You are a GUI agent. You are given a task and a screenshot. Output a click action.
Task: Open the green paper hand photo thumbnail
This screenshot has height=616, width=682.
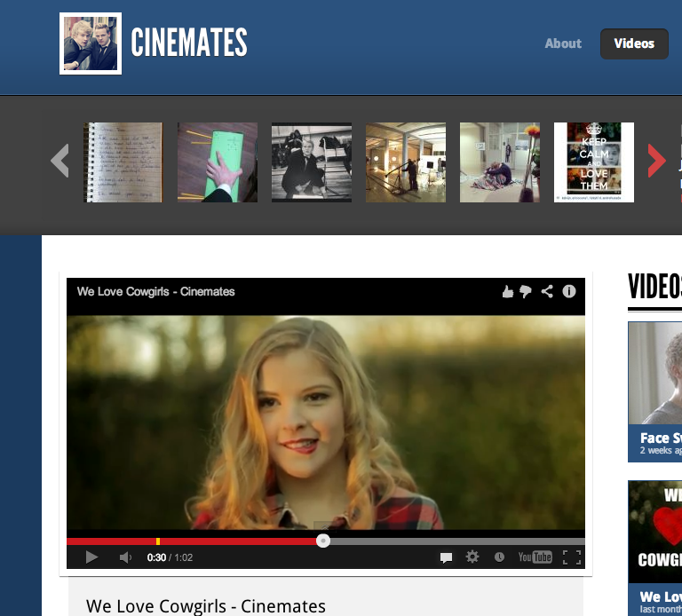coord(218,162)
